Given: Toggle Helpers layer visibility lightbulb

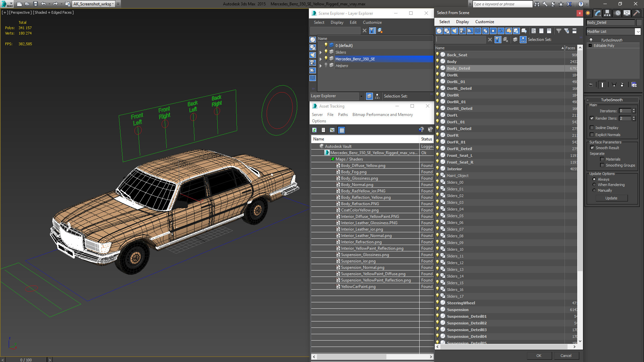Looking at the screenshot, I should coord(325,65).
